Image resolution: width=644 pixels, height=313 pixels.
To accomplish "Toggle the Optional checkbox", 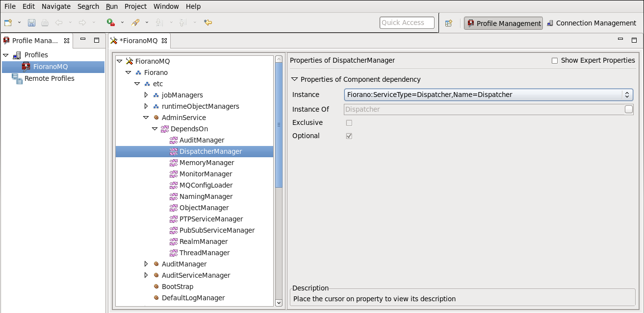I will 349,136.
